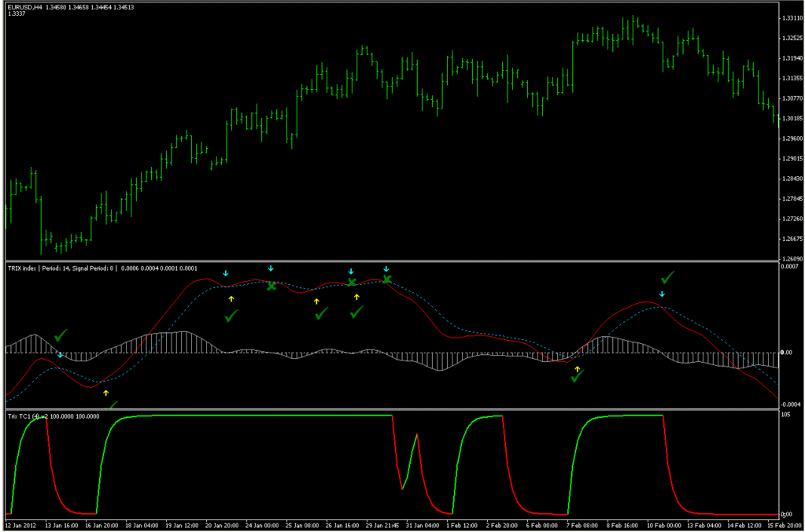The height and width of the screenshot is (532, 805).
Task: Click the 2 Feb 20:00 time label
Action: [x=501, y=526]
